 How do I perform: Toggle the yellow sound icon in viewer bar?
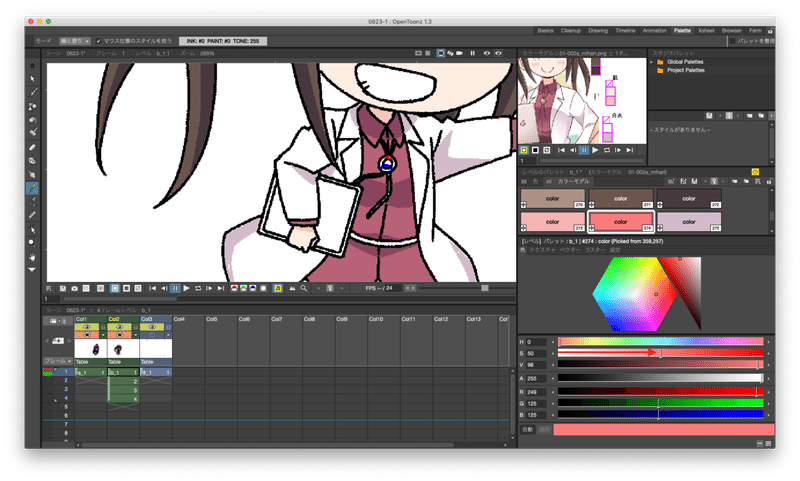click(x=278, y=289)
